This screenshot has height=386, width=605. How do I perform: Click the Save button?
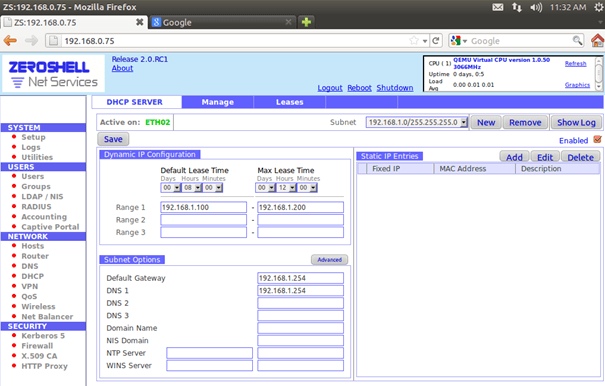coord(113,139)
